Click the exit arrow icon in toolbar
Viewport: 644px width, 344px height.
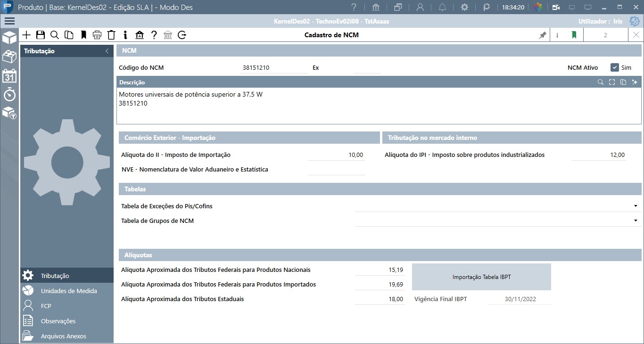pyautogui.click(x=182, y=35)
